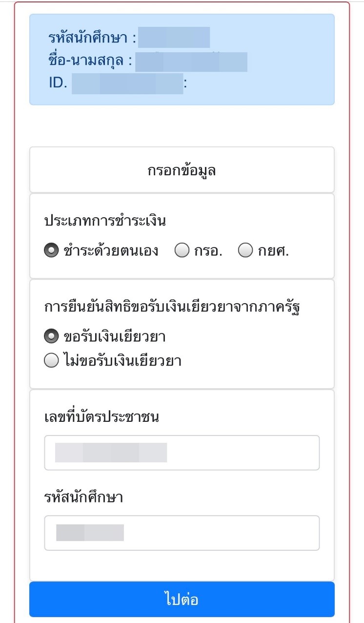Select the ชำระด้วยตนเอง radio button

click(51, 250)
